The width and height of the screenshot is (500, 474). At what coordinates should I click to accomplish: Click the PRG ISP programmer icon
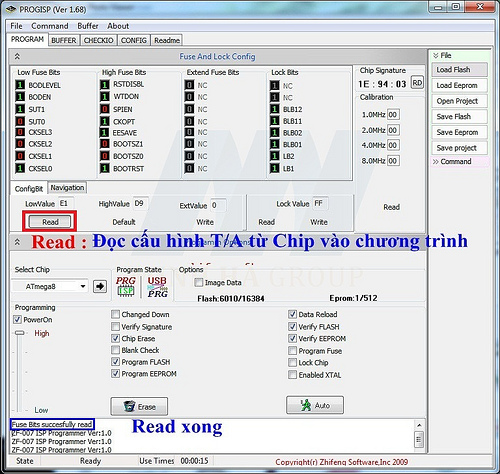126,286
